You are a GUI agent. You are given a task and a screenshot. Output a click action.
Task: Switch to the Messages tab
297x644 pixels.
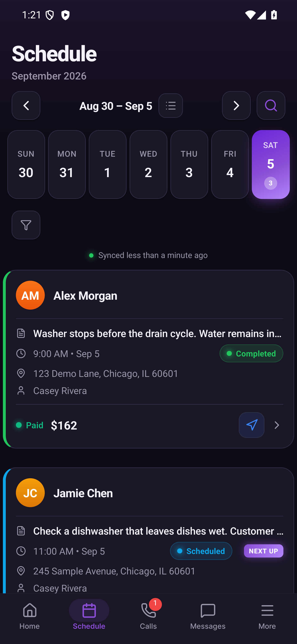pyautogui.click(x=208, y=617)
